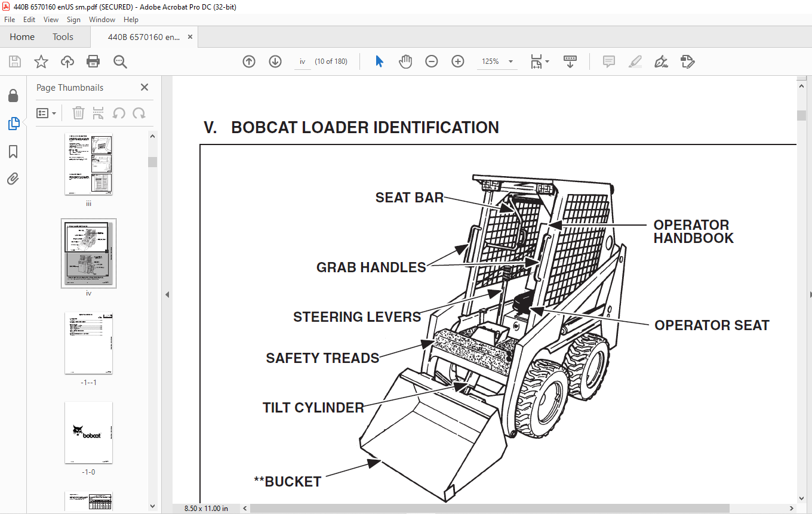Click the STEERING LEVERS label

[x=357, y=317]
